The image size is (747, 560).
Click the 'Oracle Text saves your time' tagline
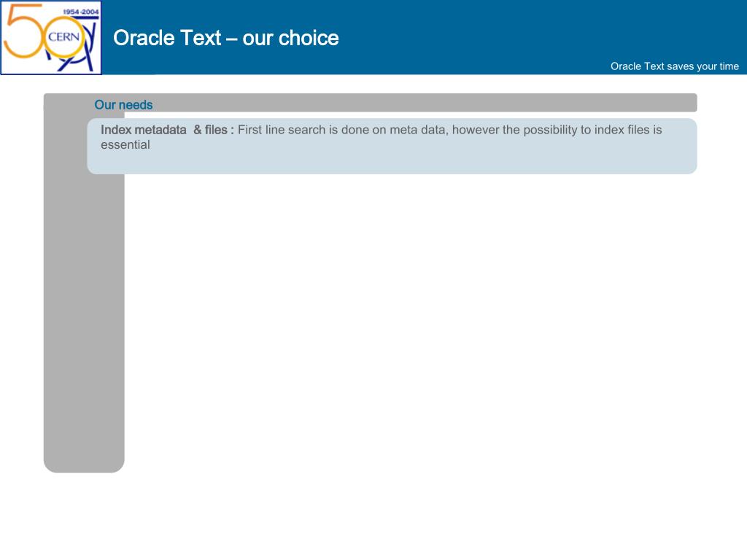pyautogui.click(x=675, y=66)
